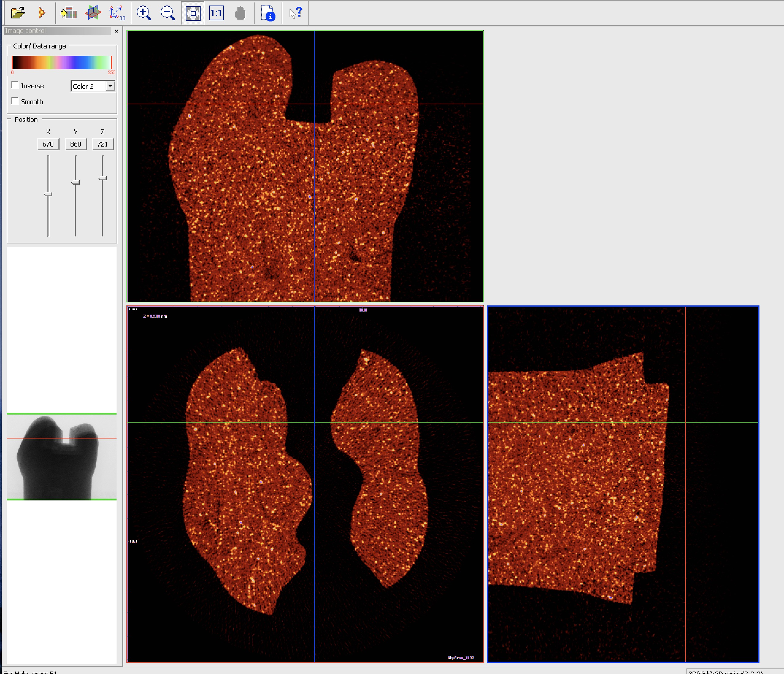Close the Image control panel
This screenshot has height=674, width=784.
[117, 31]
